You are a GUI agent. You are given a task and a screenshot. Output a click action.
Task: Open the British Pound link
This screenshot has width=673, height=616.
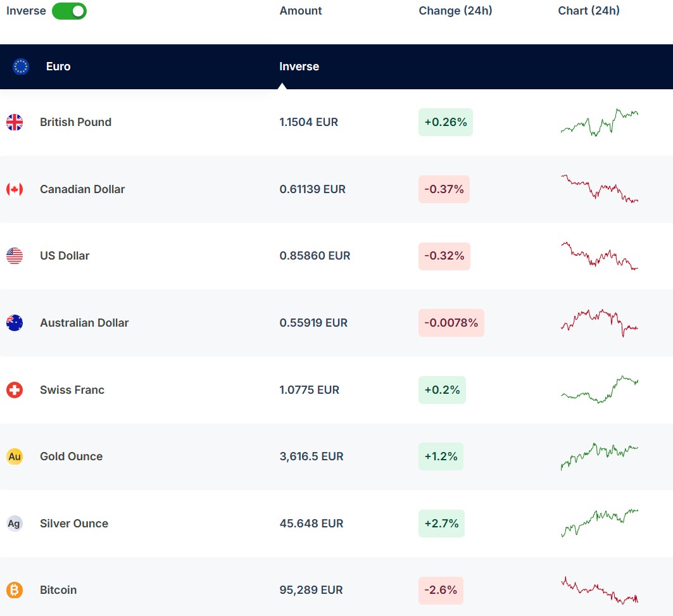[75, 122]
